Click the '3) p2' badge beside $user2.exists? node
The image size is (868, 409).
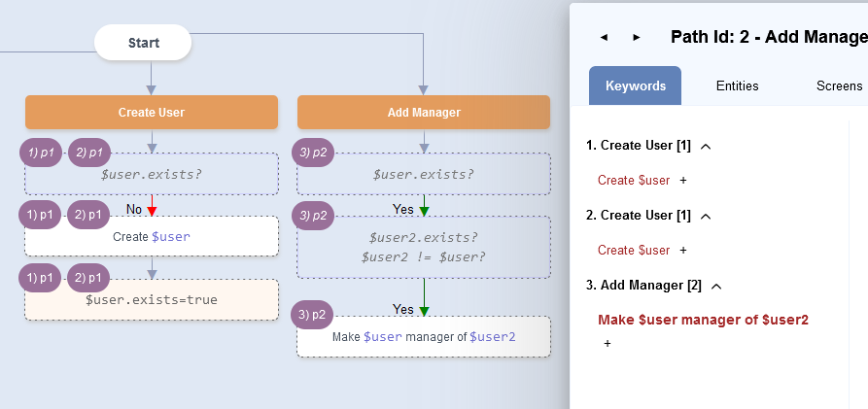(x=314, y=216)
